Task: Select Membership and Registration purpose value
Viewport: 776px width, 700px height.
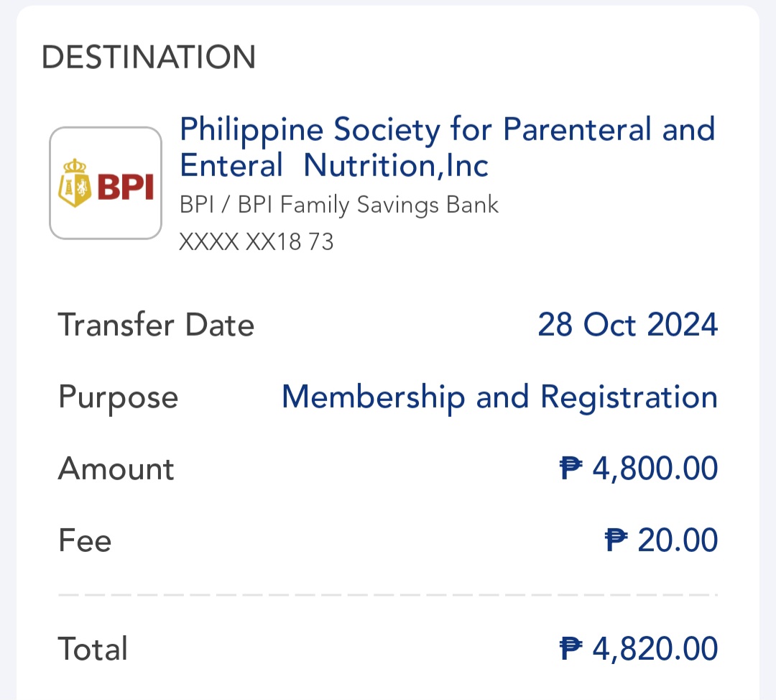Action: 499,398
